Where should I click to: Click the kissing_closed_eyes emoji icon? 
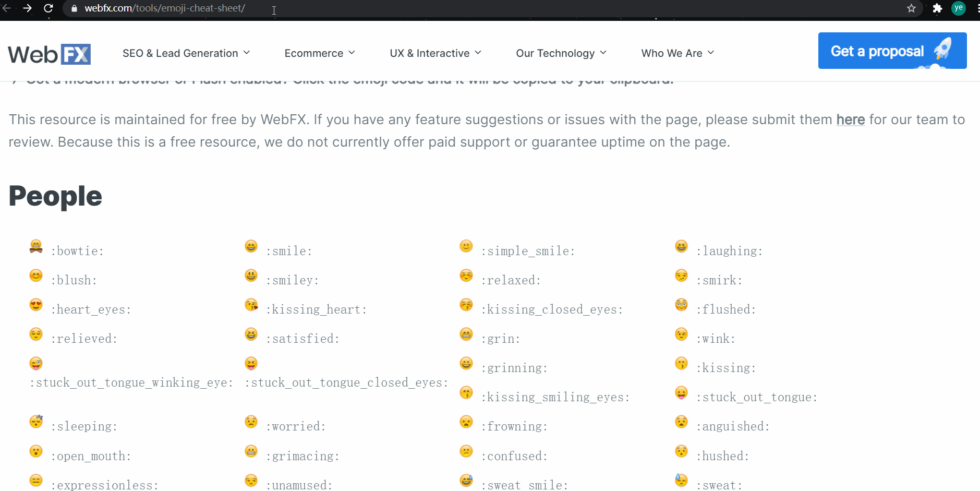click(466, 305)
